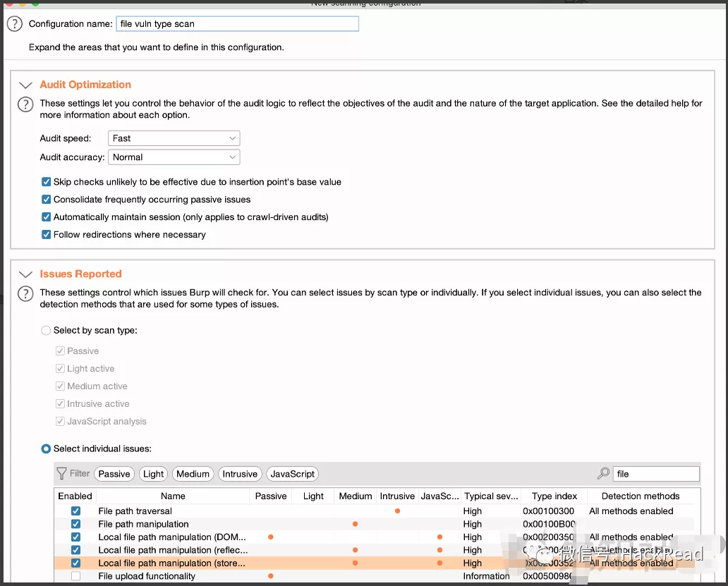Toggle Follow redirections where necessary

pyautogui.click(x=46, y=235)
